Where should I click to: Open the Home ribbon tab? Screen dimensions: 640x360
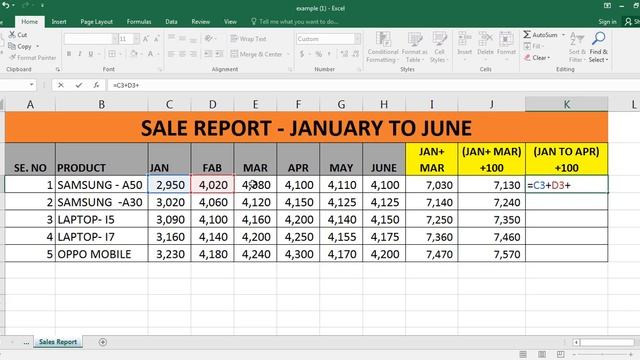tap(29, 22)
